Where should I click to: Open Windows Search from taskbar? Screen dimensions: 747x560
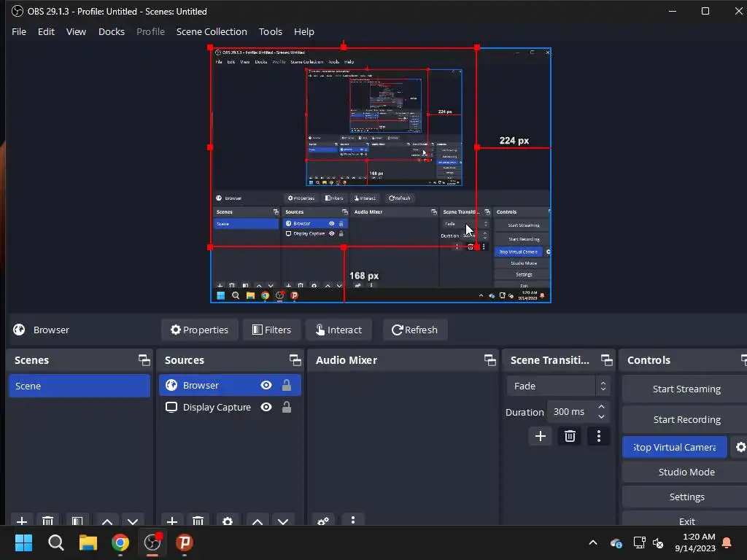(55, 542)
